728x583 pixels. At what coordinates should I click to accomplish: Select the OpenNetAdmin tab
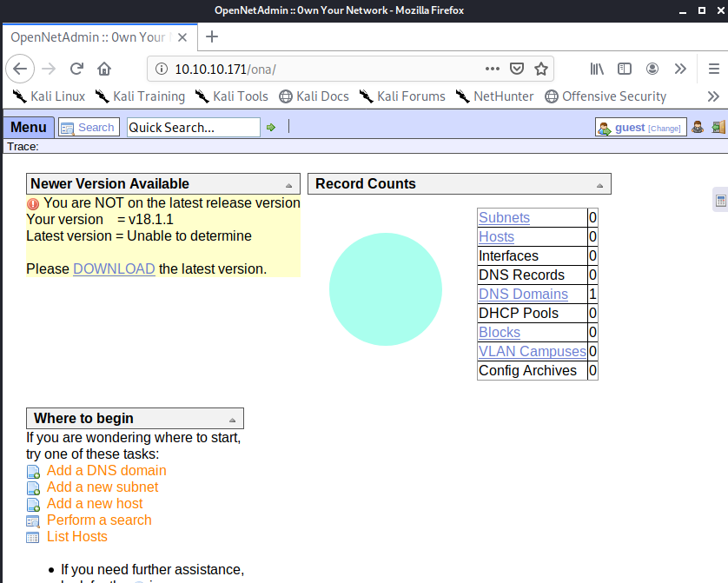[x=100, y=37]
